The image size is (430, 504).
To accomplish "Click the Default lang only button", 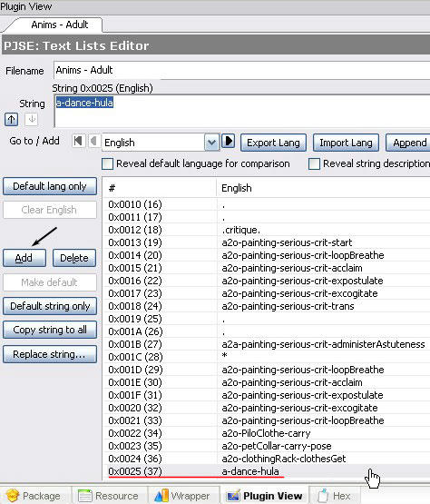I will 50,186.
